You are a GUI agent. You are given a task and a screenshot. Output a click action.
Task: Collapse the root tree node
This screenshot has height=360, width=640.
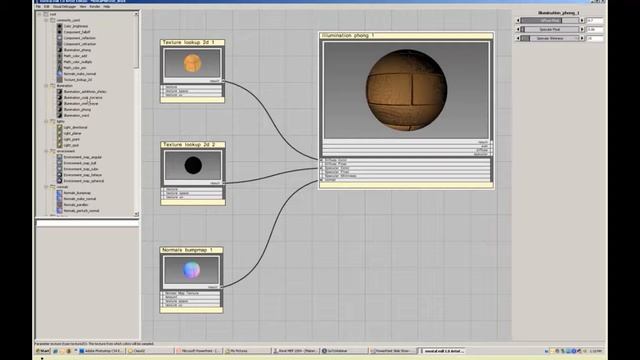[x=40, y=14]
